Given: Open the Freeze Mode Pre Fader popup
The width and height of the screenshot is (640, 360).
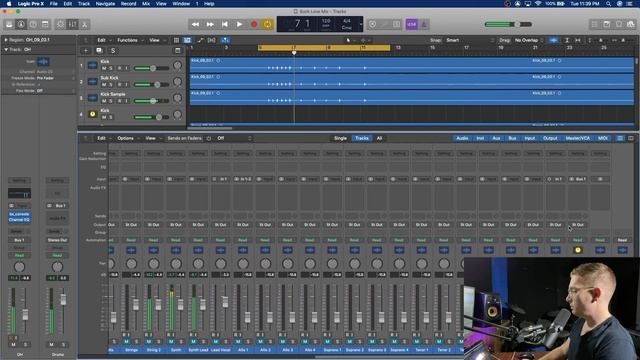Looking at the screenshot, I should (56, 78).
